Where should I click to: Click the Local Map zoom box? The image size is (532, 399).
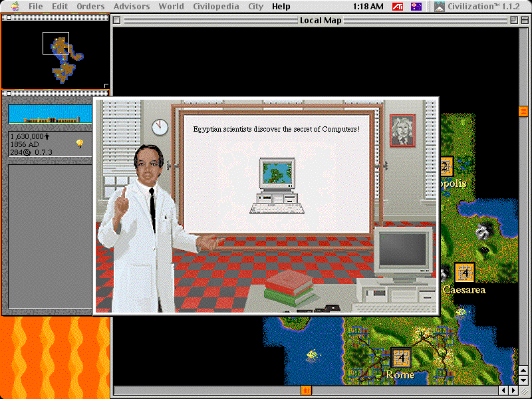(x=513, y=21)
